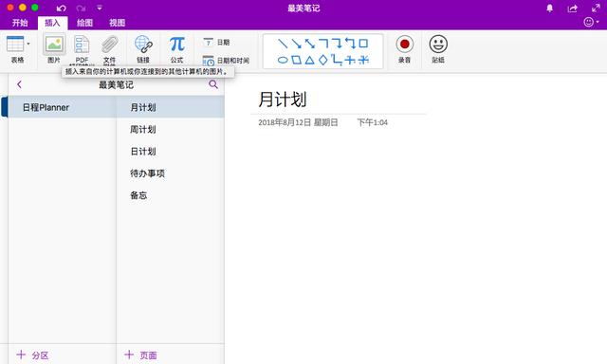Select the single arrow line shape
Image resolution: width=607 pixels, height=364 pixels.
click(297, 44)
